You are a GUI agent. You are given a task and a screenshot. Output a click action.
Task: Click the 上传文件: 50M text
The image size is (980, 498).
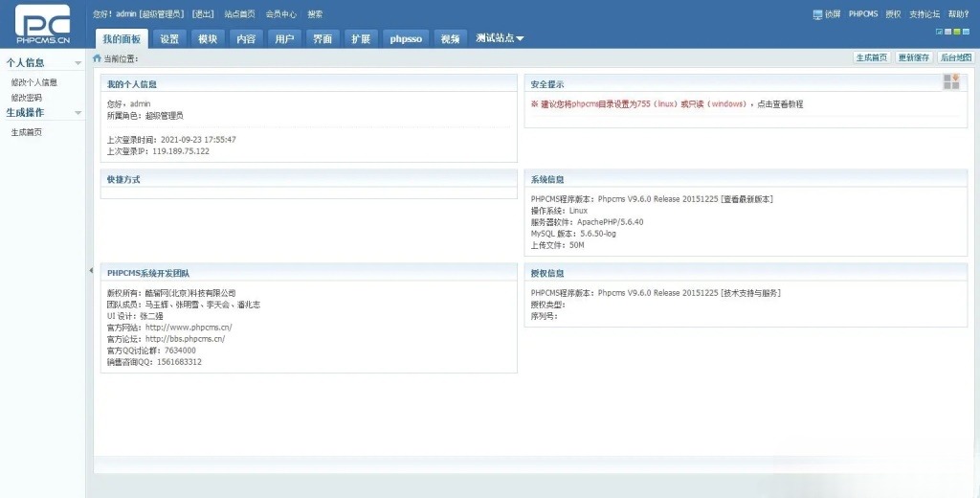click(558, 245)
